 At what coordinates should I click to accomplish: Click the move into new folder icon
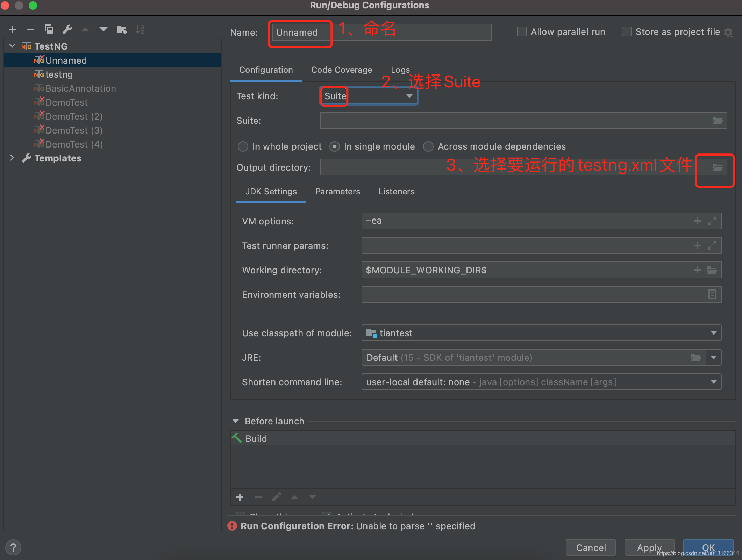(122, 29)
